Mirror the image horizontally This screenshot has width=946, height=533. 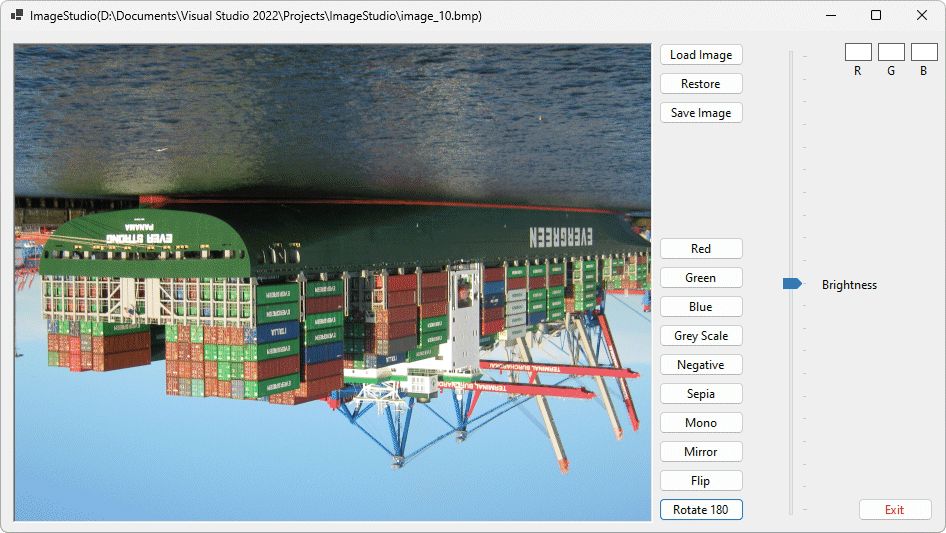click(701, 452)
